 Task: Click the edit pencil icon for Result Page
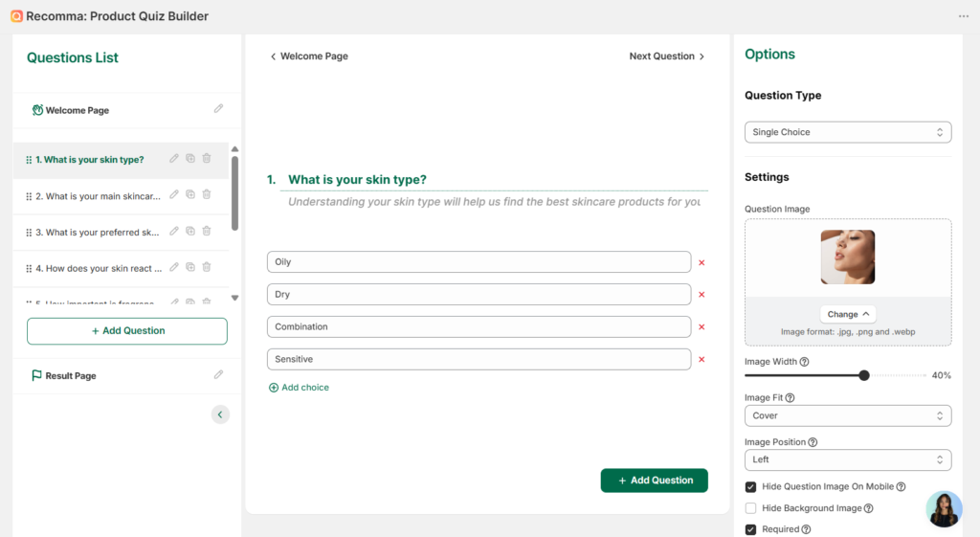tap(218, 375)
